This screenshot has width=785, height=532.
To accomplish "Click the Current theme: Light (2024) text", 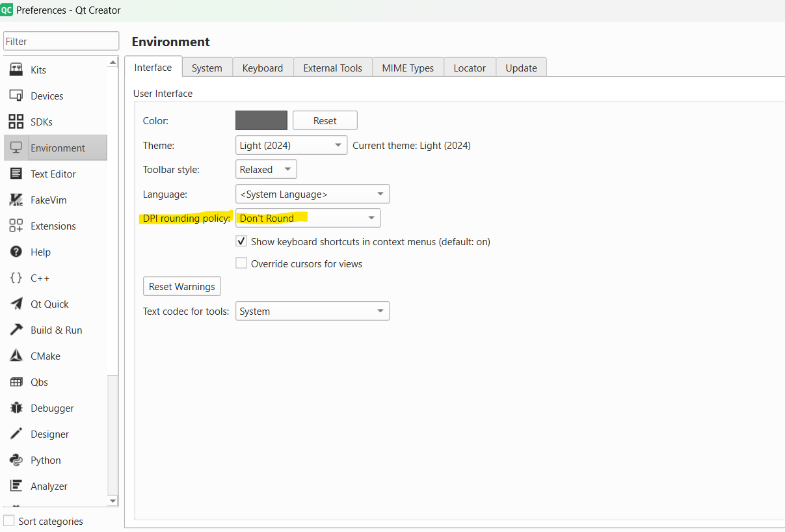I will [412, 146].
